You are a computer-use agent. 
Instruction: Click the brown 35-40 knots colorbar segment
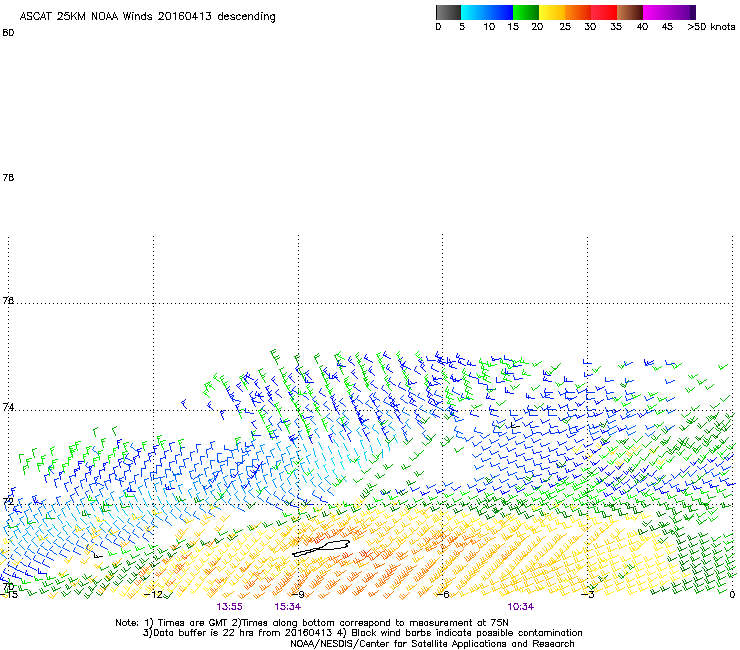click(630, 12)
